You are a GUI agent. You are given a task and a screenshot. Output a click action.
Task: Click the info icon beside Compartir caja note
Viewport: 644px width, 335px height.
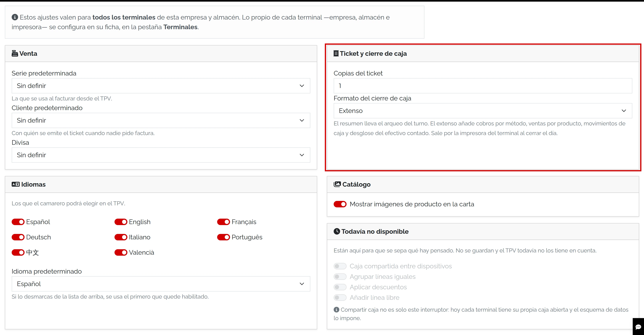click(x=336, y=309)
